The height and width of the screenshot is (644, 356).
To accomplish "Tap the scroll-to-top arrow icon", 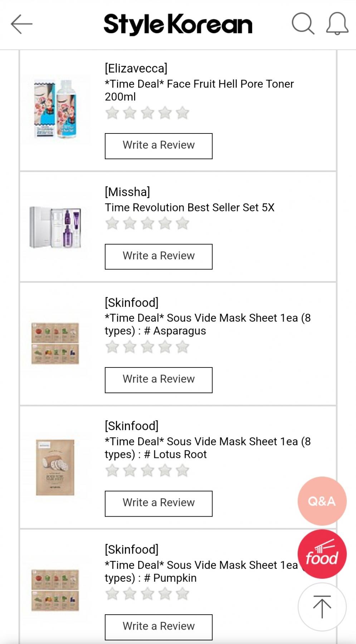I will click(322, 607).
